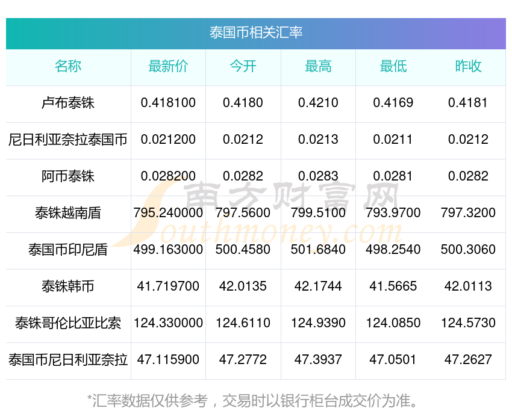Open the 尼日利亚奈拉泰国币 row name
This screenshot has height=420, width=512.
[68, 140]
